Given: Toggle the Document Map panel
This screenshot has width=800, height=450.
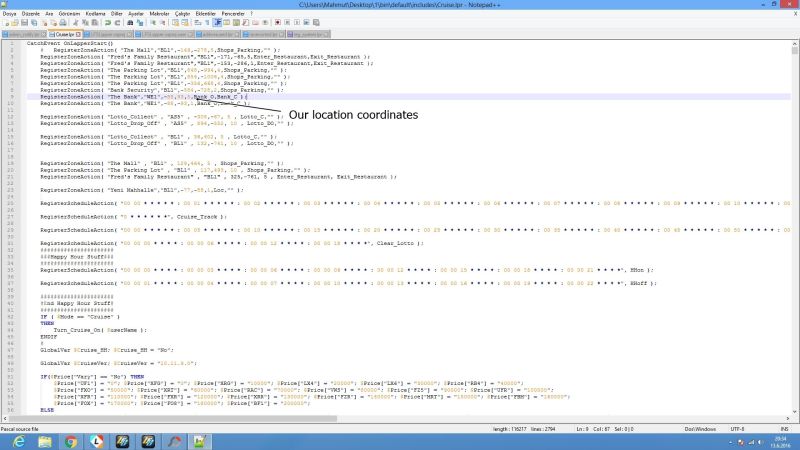Looking at the screenshot, I should tap(236, 22).
